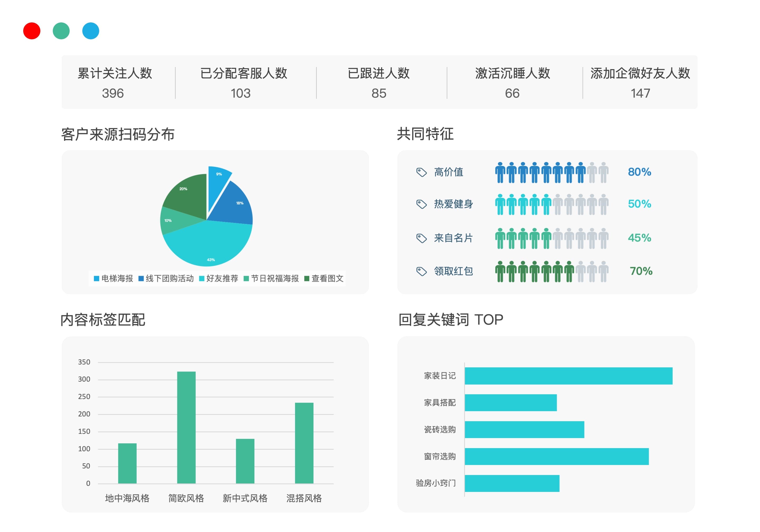Click 节日祝福海报 legend color square
Screen dimensions: 760x532
click(x=246, y=278)
